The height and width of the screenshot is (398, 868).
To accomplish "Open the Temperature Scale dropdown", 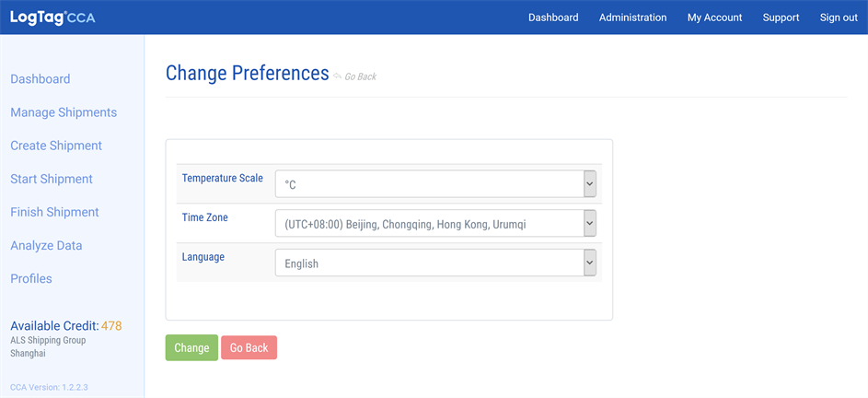I will click(x=435, y=184).
